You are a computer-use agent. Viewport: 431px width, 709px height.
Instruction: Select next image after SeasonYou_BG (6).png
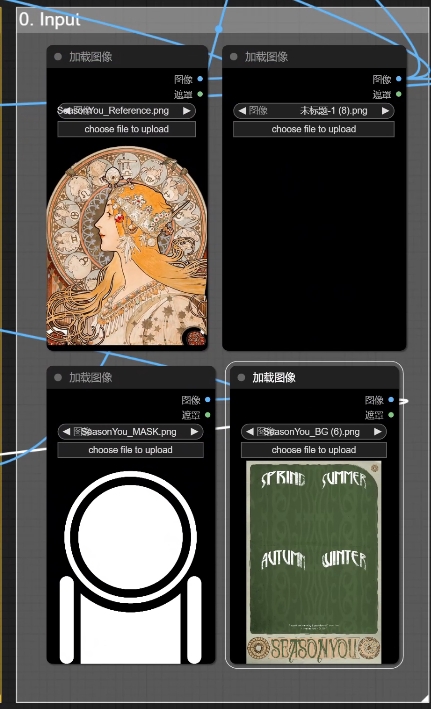pos(378,431)
